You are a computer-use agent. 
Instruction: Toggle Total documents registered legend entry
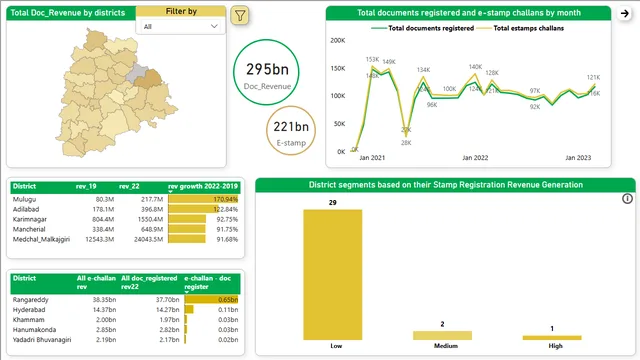coord(422,28)
